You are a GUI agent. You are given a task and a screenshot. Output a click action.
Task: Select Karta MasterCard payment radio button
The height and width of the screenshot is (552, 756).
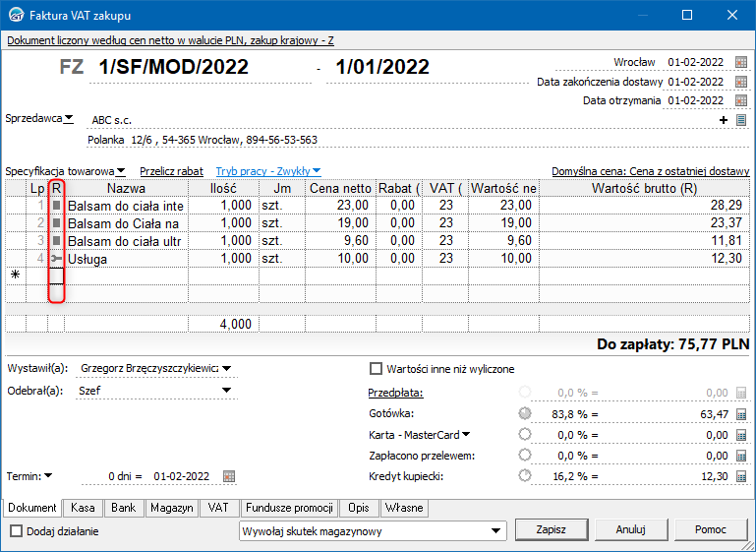coord(525,434)
